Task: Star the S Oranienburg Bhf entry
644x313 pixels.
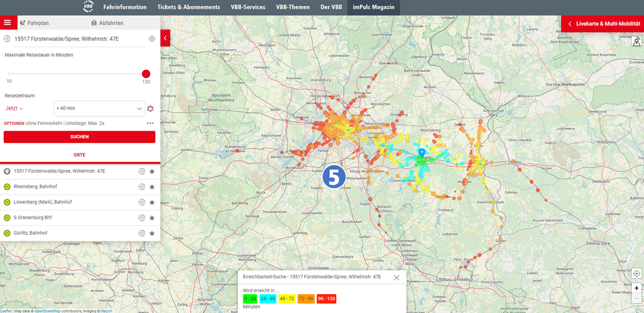Action: pos(152,218)
